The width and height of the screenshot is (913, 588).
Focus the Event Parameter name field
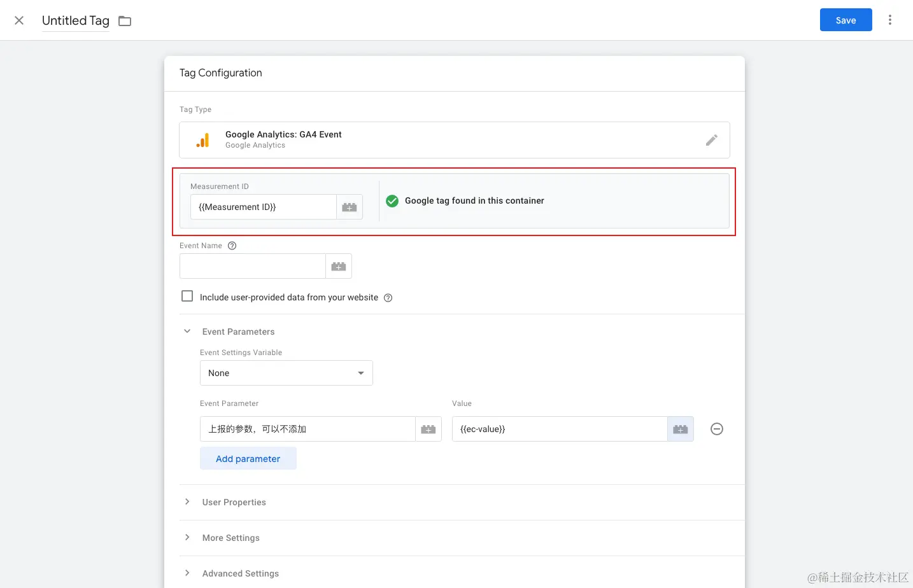coord(308,429)
